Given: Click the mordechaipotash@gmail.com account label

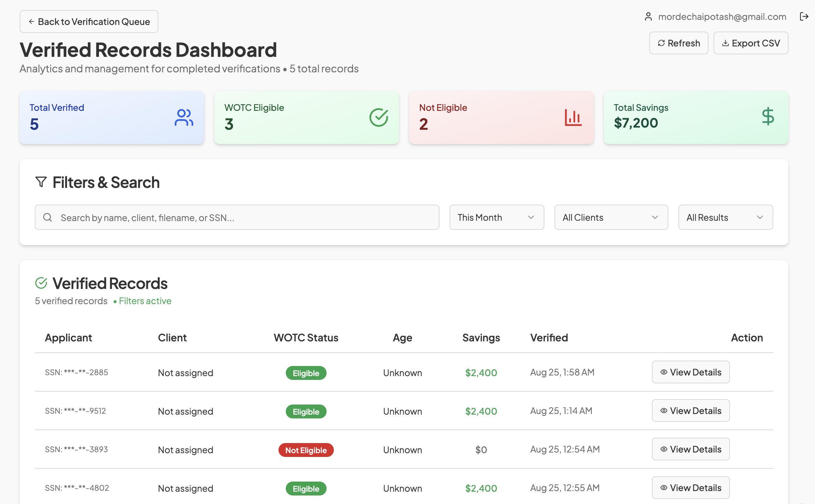Looking at the screenshot, I should 722,17.
